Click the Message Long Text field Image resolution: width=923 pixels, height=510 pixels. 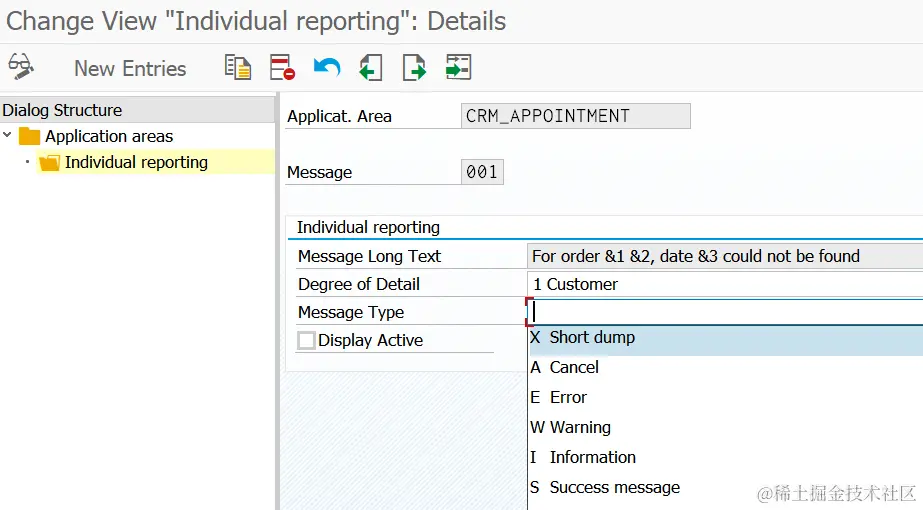tap(725, 256)
